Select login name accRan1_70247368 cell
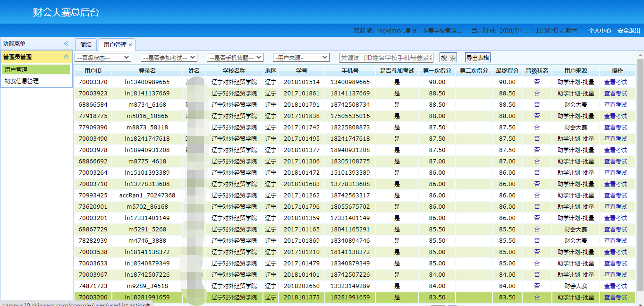644x306 pixels. coord(147,195)
